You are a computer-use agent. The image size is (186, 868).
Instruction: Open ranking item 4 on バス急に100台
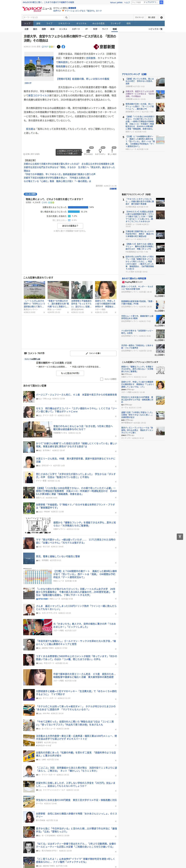(140, 123)
